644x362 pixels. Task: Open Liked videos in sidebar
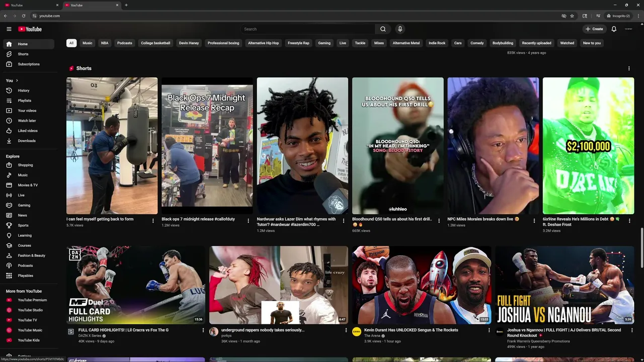click(x=28, y=131)
